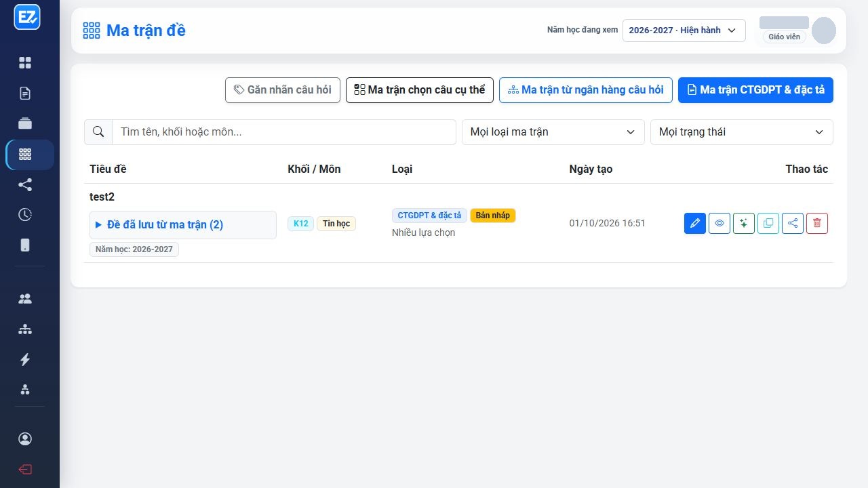Screen dimensions: 868x488
Task: Open the user account circle icon
Action: click(x=25, y=439)
